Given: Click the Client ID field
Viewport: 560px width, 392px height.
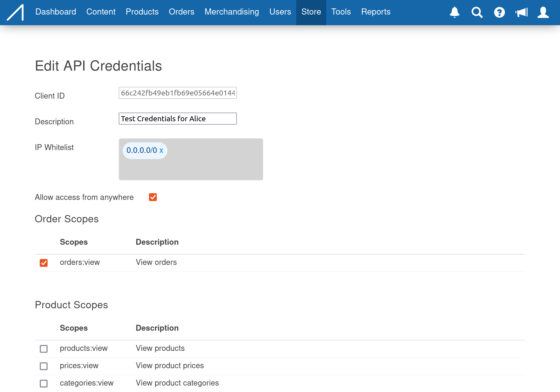Looking at the screenshot, I should pyautogui.click(x=178, y=93).
